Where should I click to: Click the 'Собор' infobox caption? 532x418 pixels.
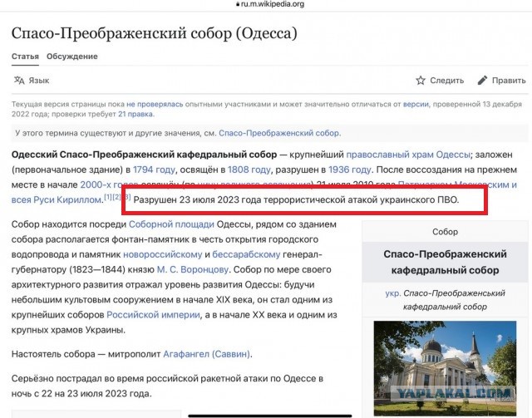point(446,232)
